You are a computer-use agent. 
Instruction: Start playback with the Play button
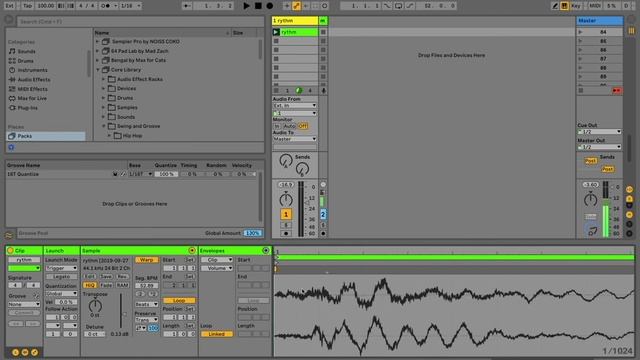(247, 6)
